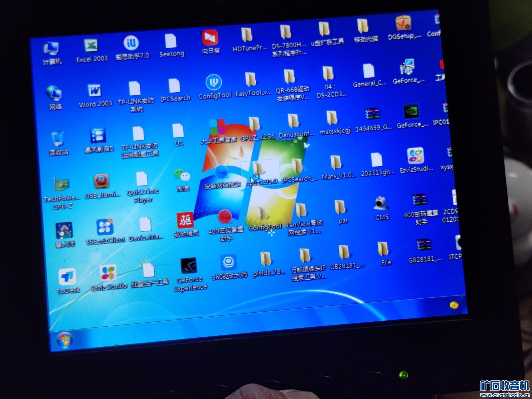Screen dimensions: 532x399
Task: Open the 网络 (Network) icon
Action: pos(54,93)
